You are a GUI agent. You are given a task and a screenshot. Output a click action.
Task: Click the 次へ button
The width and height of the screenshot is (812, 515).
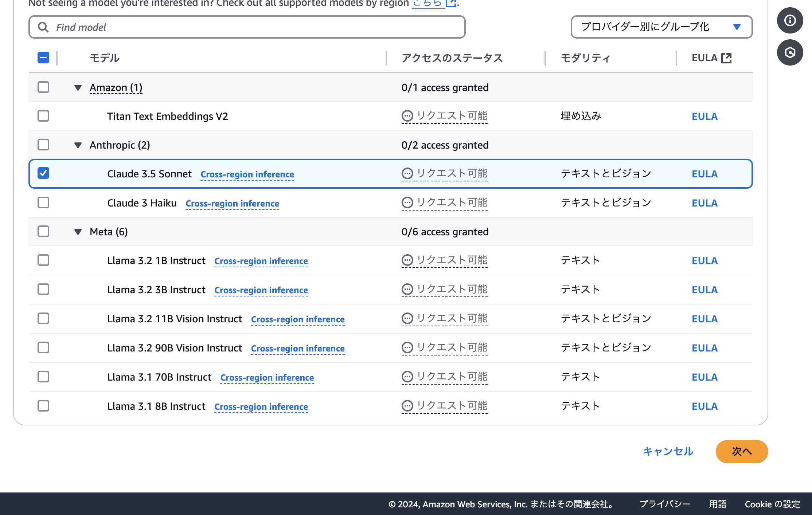pos(741,451)
